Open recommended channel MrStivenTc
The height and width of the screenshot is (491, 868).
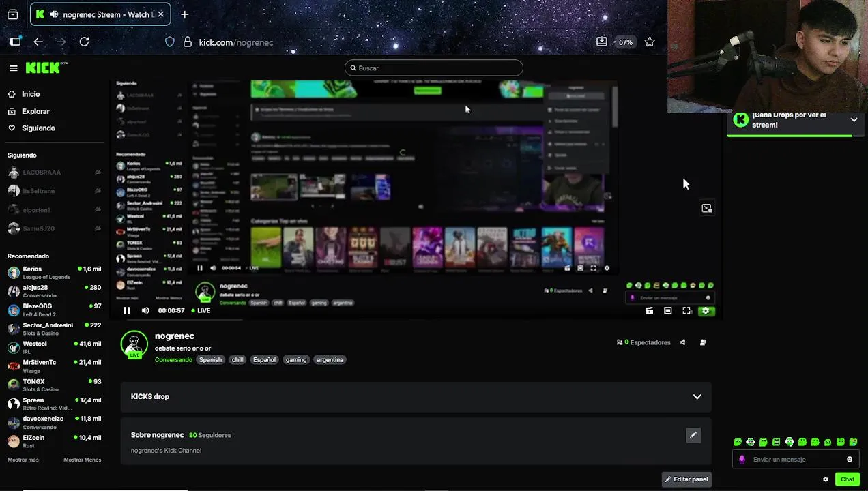coord(55,366)
